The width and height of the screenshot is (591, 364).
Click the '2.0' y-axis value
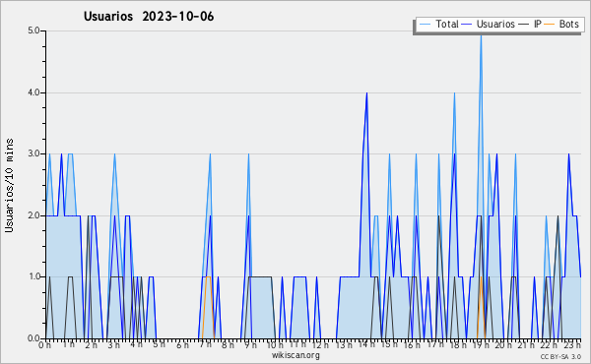click(x=33, y=215)
